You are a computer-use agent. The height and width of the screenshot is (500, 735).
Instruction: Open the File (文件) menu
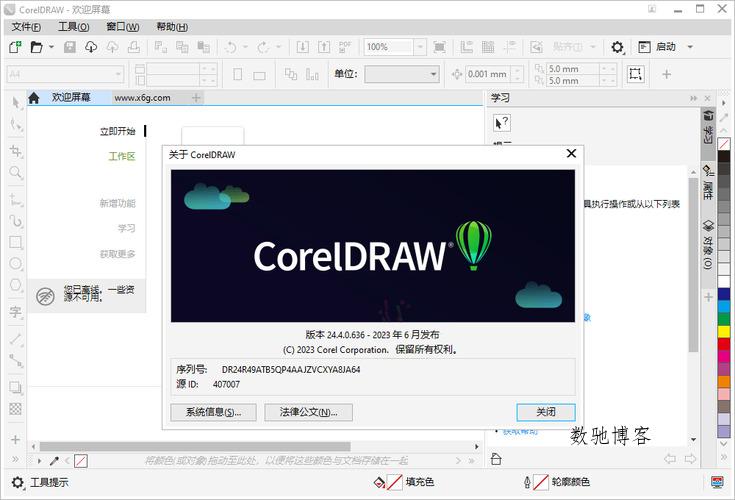pyautogui.click(x=26, y=27)
